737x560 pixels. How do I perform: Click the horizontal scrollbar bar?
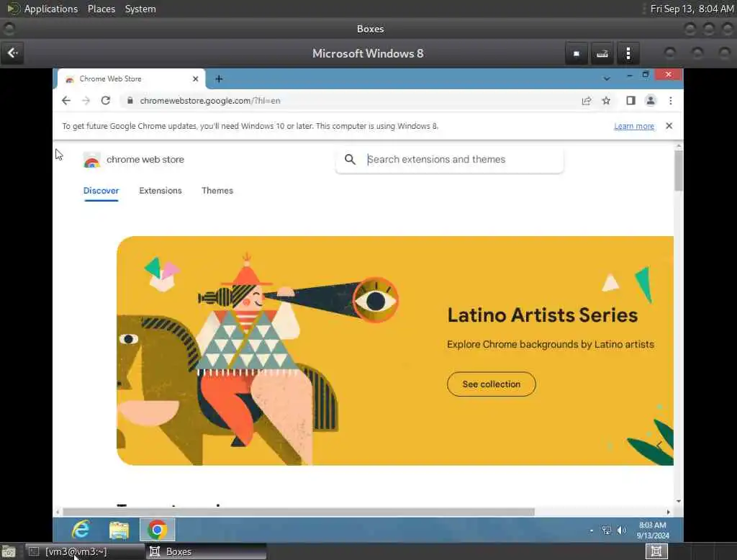pos(299,512)
